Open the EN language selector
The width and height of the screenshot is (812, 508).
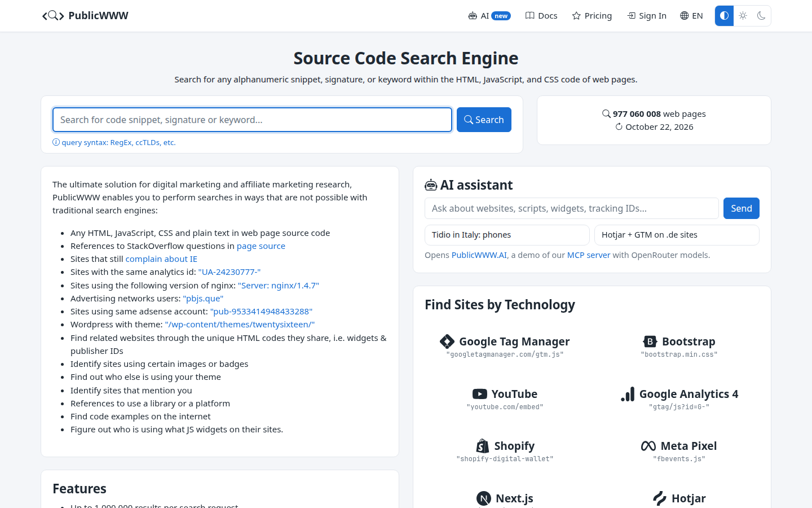pos(691,16)
